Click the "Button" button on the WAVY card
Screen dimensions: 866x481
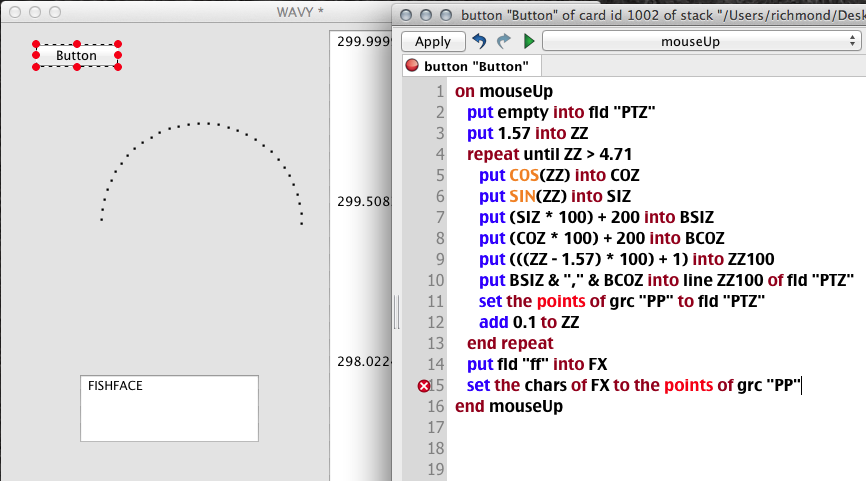[x=77, y=56]
